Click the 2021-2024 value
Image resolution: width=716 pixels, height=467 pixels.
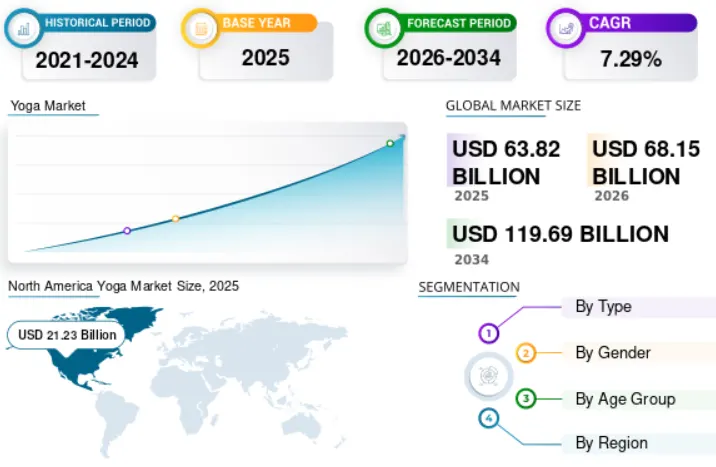[87, 60]
